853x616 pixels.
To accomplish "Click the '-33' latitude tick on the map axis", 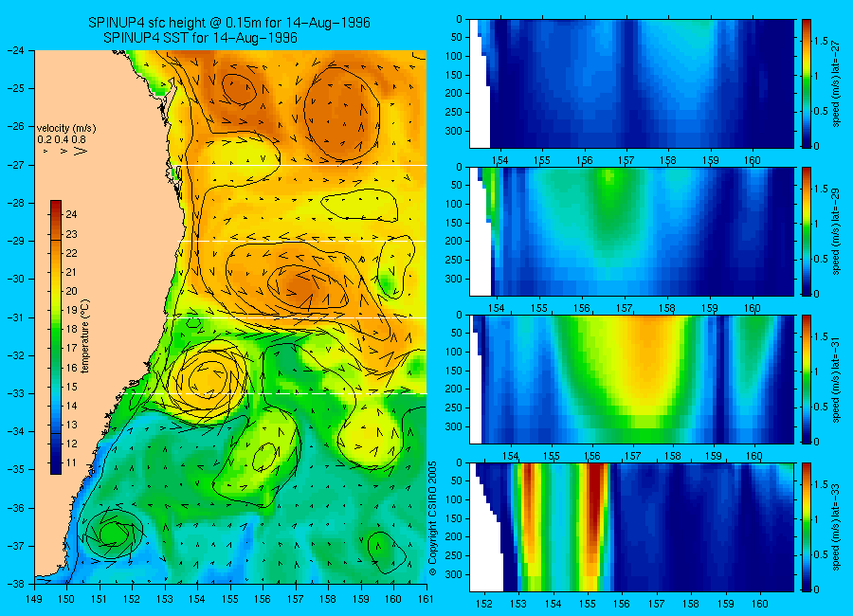I will [x=17, y=393].
